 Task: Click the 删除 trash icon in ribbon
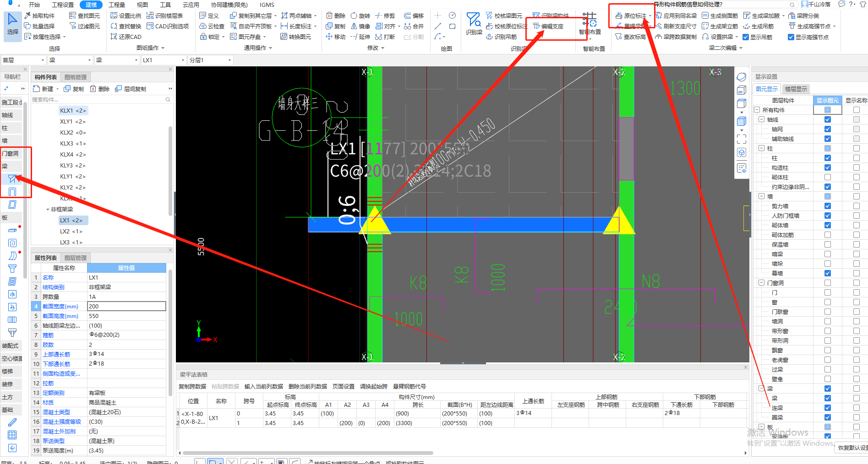[x=329, y=16]
